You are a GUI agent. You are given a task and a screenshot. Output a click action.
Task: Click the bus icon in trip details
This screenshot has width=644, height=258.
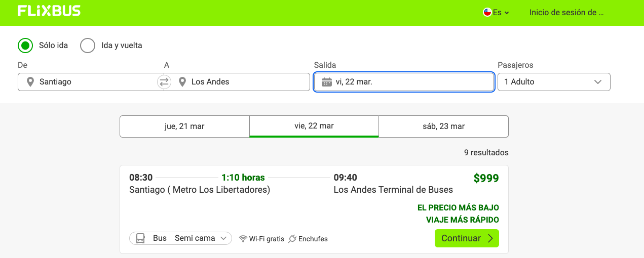point(141,238)
